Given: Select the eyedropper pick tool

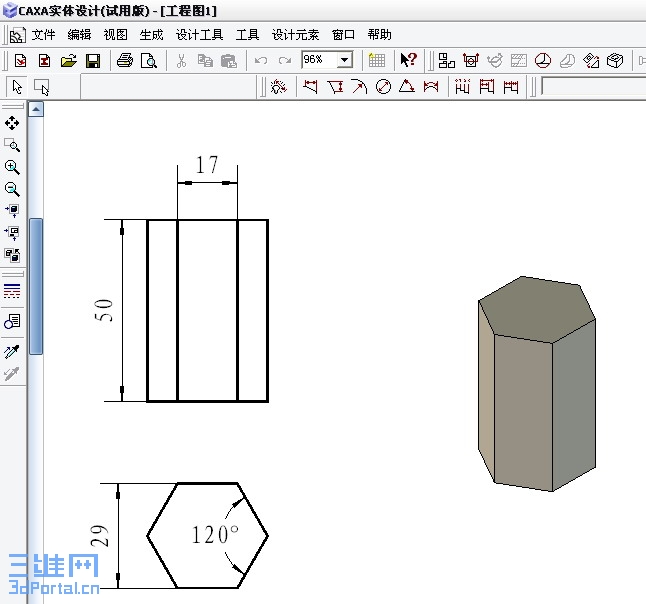Looking at the screenshot, I should coord(12,351).
